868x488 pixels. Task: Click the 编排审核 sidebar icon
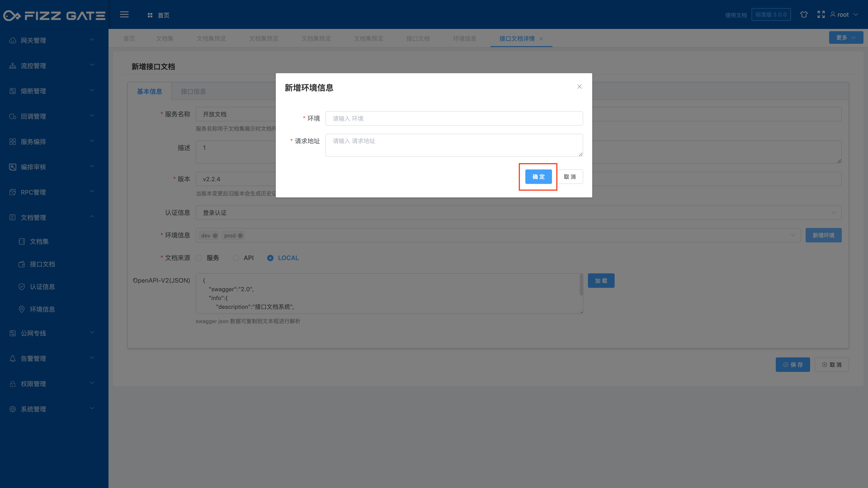tap(12, 167)
